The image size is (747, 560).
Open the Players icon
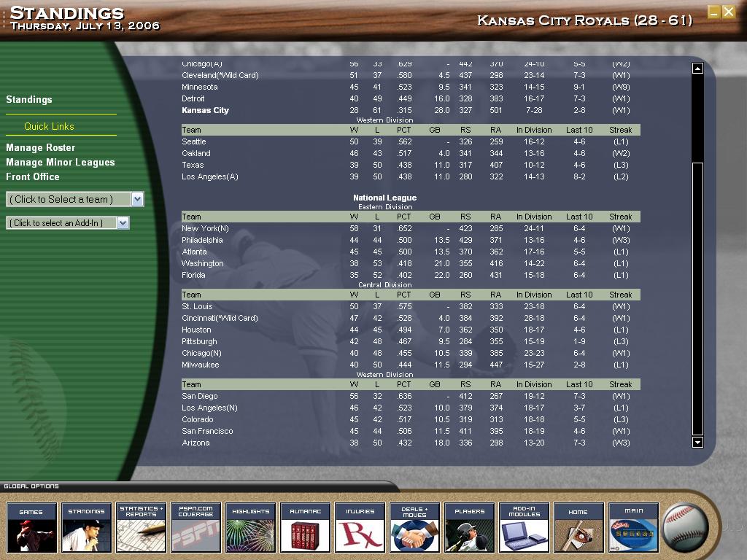pyautogui.click(x=469, y=527)
